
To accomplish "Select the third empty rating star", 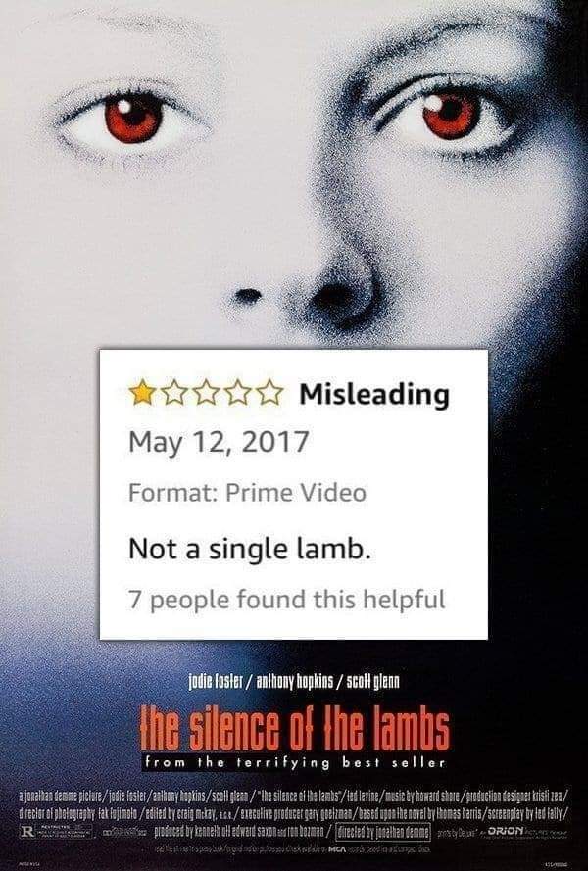I will tap(206, 392).
